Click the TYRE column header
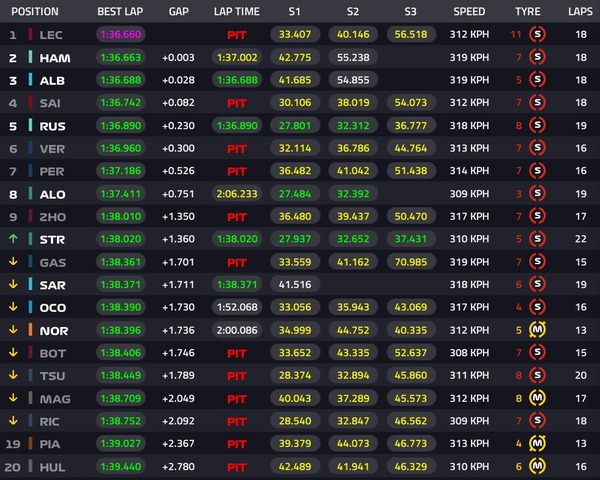 point(528,11)
